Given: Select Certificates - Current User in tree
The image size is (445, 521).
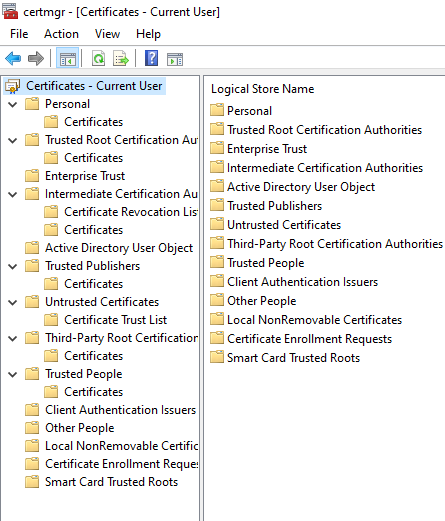Looking at the screenshot, I should coord(94,86).
